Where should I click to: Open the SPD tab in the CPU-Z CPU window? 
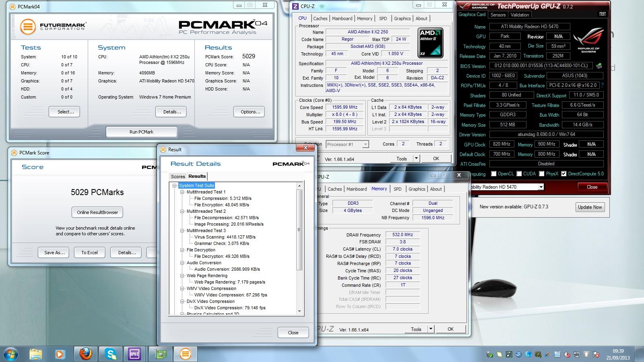tap(383, 19)
